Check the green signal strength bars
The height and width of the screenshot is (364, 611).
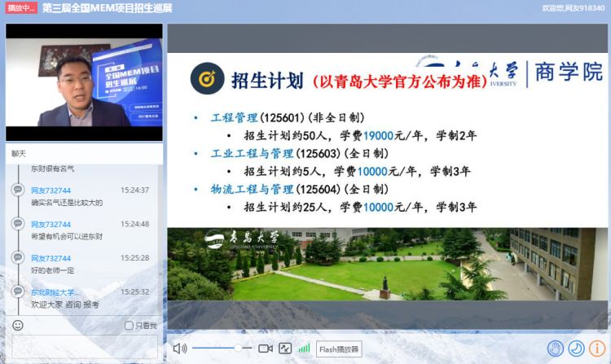pyautogui.click(x=305, y=348)
